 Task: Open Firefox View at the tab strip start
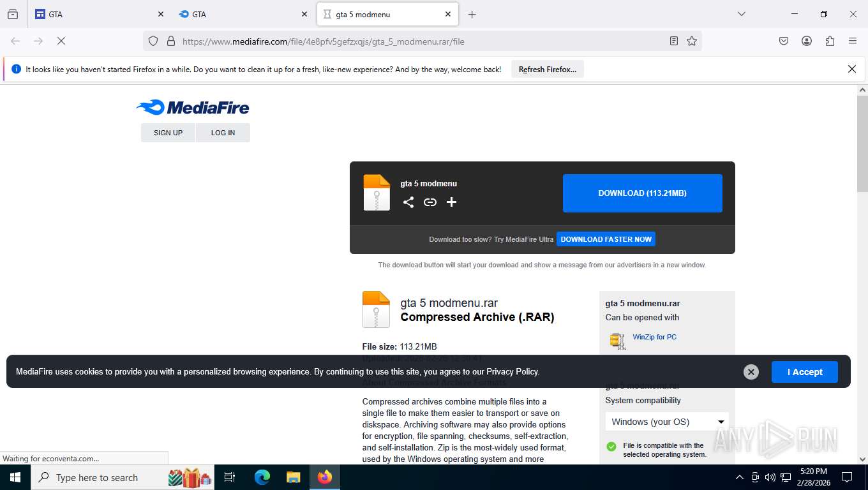click(x=13, y=14)
